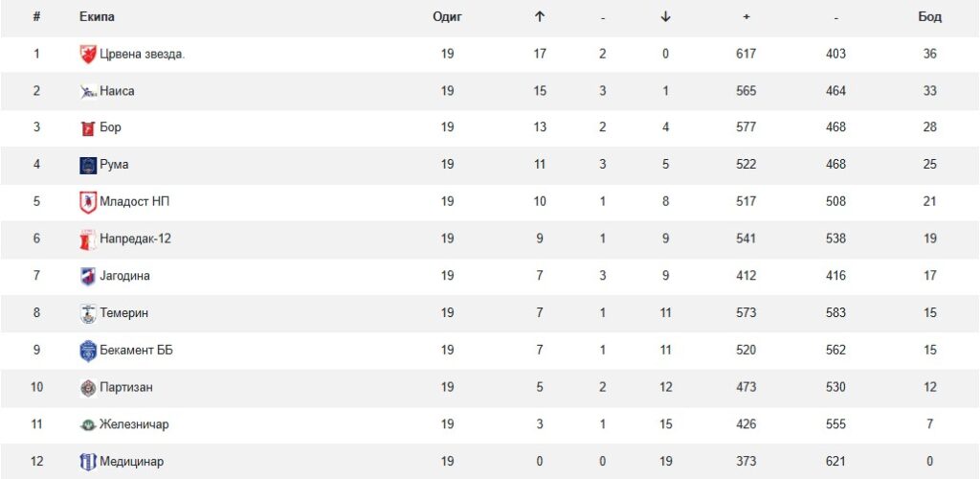Click the plus goals-scored column header
The height and width of the screenshot is (479, 980).
click(x=746, y=17)
